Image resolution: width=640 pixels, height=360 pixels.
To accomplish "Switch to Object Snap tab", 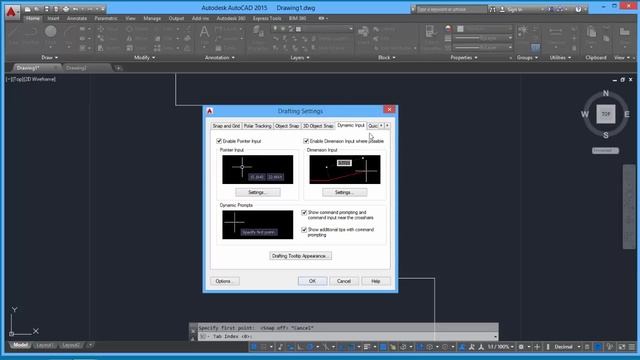I will [287, 126].
